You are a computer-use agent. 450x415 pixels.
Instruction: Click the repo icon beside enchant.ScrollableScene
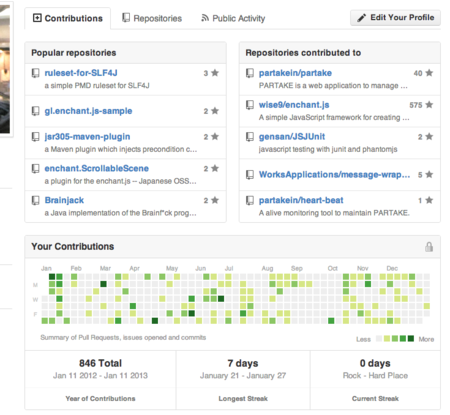point(35,169)
